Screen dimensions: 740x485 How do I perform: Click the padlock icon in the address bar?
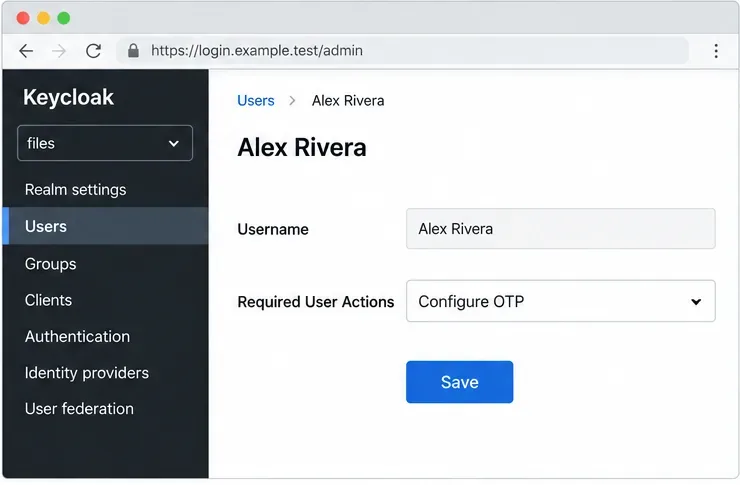coord(134,50)
